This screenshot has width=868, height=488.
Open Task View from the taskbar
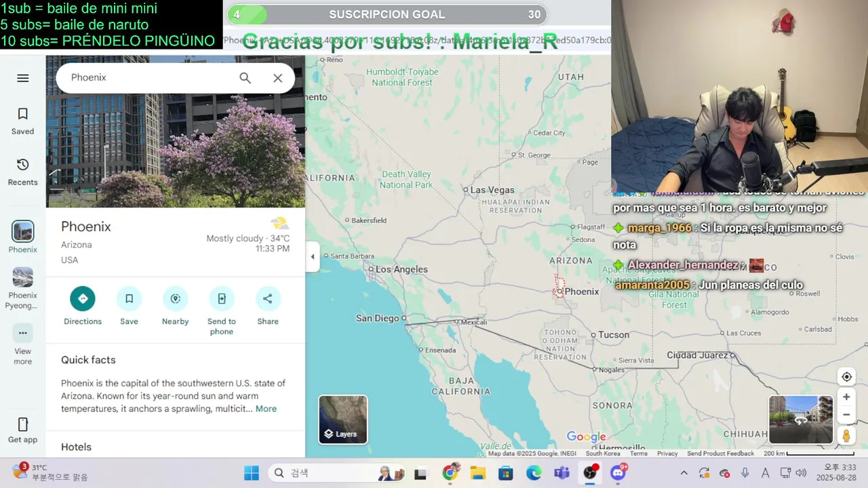click(420, 473)
